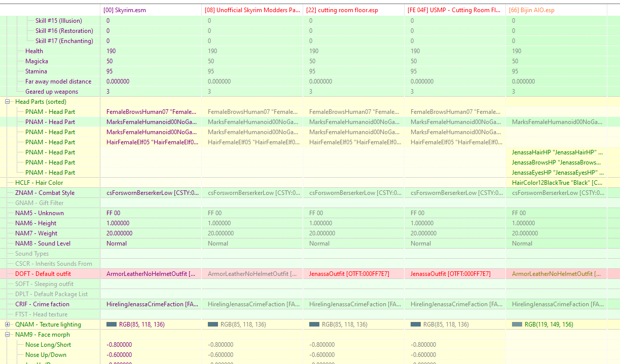Select the Nose Long/Short row label
620x364 pixels.
tap(48, 345)
